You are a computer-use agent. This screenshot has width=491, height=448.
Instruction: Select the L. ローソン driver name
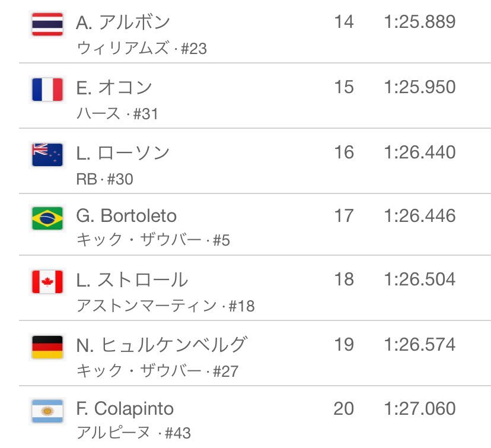pos(123,153)
